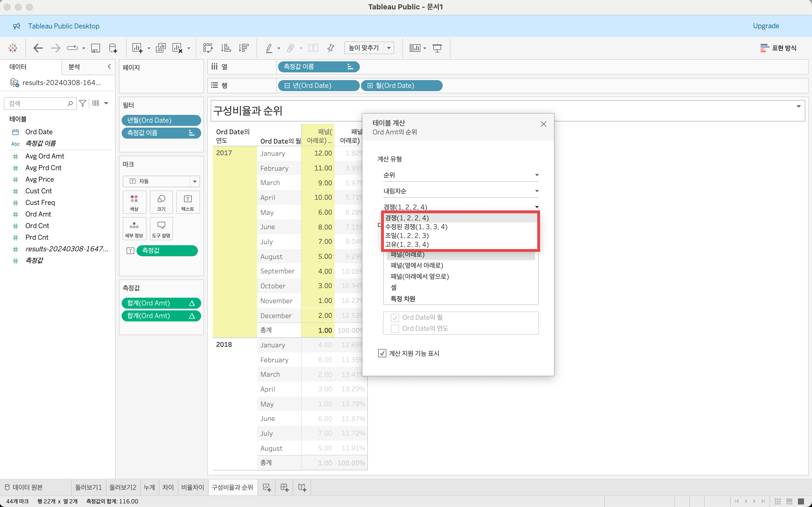
Task: Open the 색상 color mark card
Action: (x=134, y=202)
